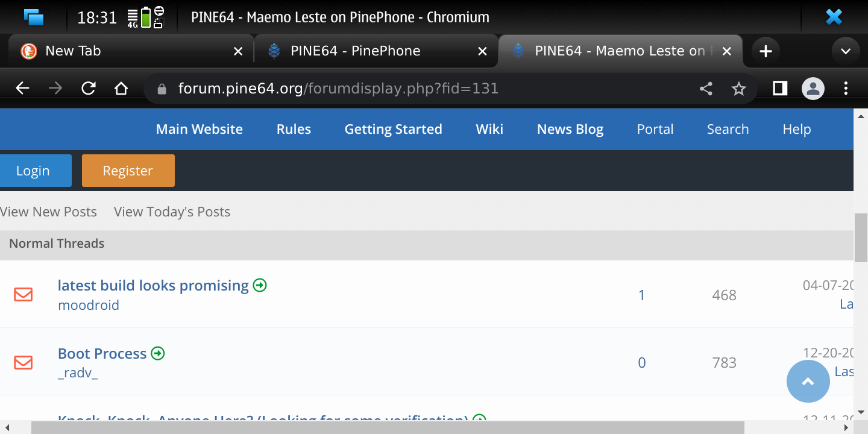868x434 pixels.
Task: Switch to the New Tab tab
Action: tap(73, 51)
